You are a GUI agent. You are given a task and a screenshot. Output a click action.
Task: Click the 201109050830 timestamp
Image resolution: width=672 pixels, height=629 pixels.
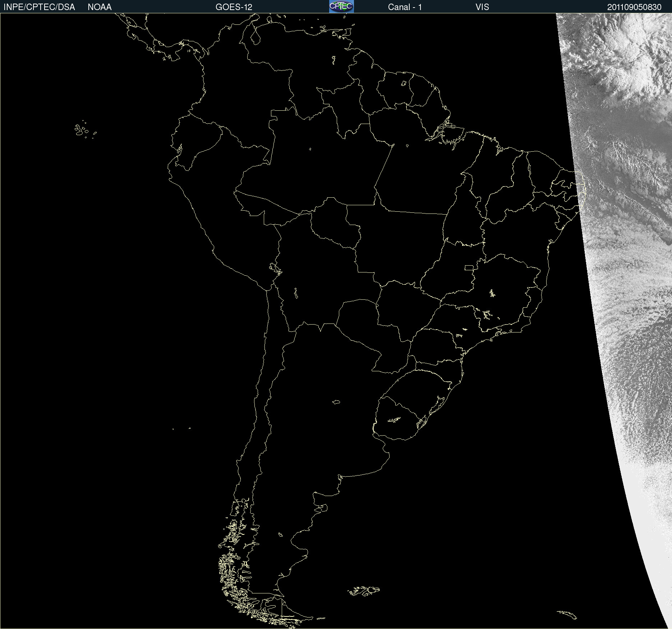point(634,7)
